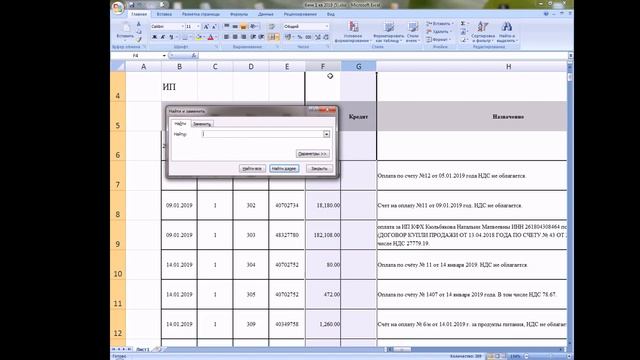
Task: Open font size 11 dropdown
Action: point(198,27)
